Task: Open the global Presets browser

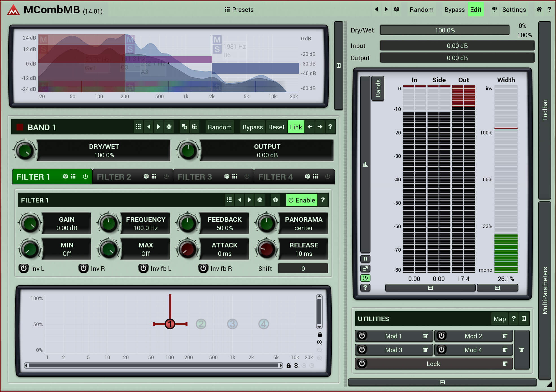Action: [239, 10]
